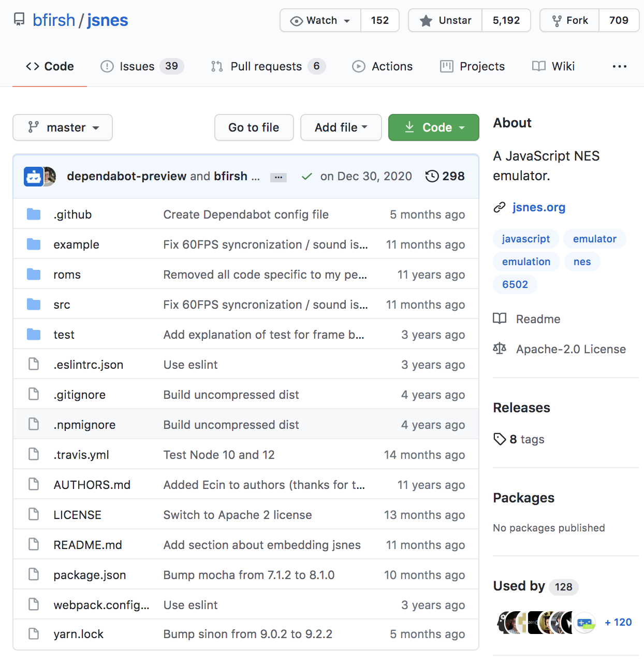The image size is (644, 663).
Task: Click the file icon for .eslintrc.json
Action: [34, 364]
